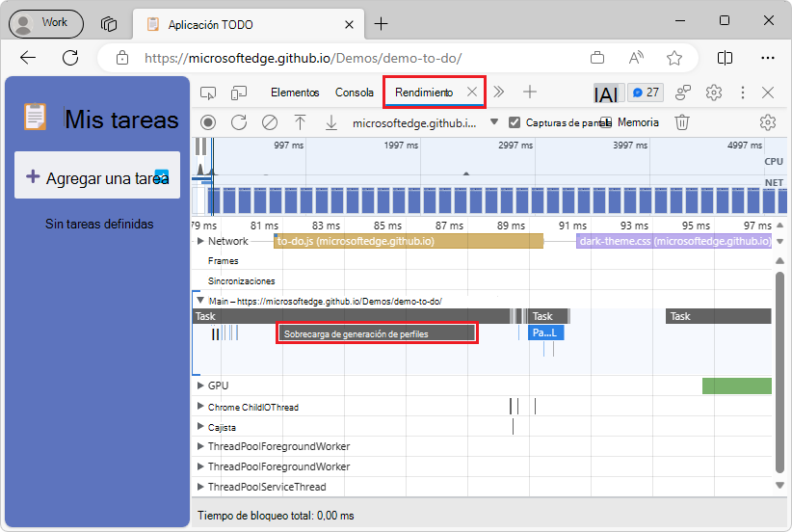Screen dimensions: 792x532
Task: Select the Aplicación TODO browser tab
Action: (x=249, y=24)
